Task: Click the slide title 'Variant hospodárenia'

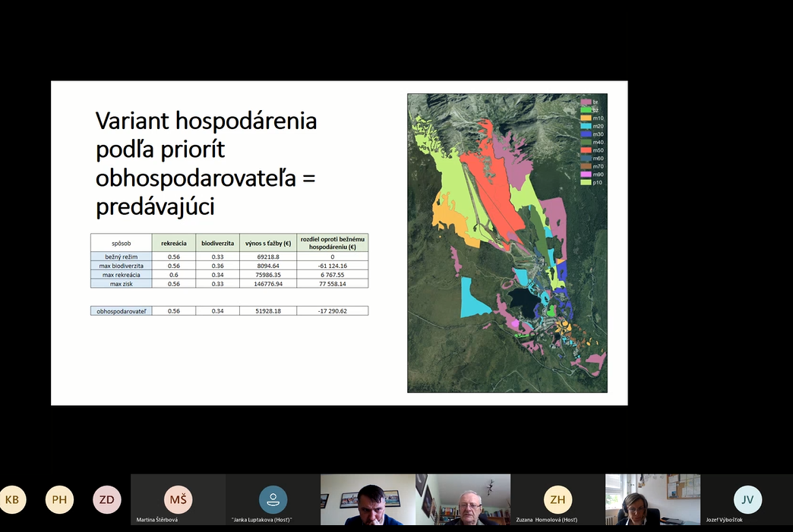Action: click(206, 121)
